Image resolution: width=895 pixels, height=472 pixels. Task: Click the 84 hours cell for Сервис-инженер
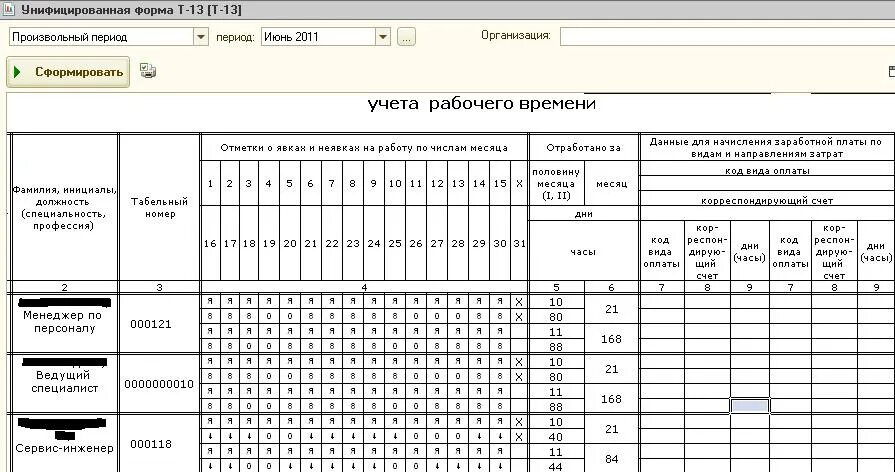[611, 459]
